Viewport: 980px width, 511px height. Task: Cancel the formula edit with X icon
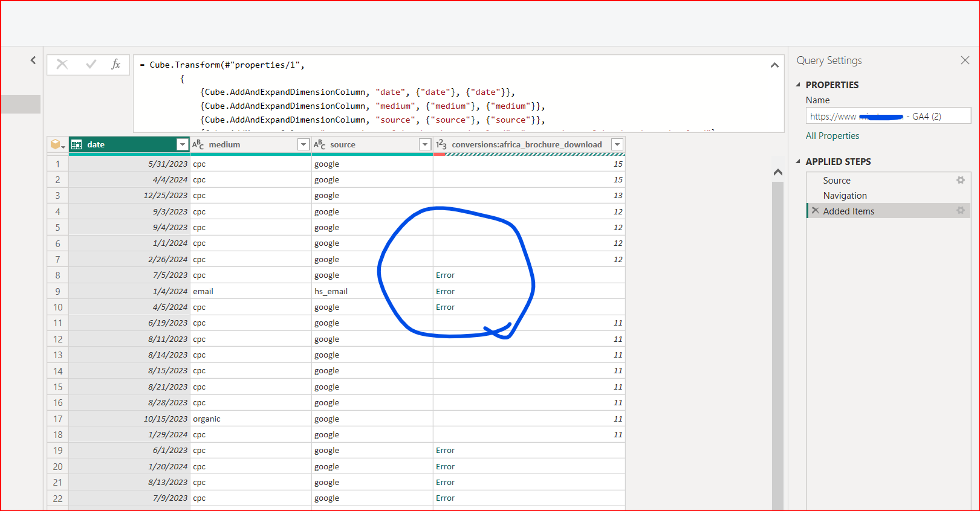62,64
